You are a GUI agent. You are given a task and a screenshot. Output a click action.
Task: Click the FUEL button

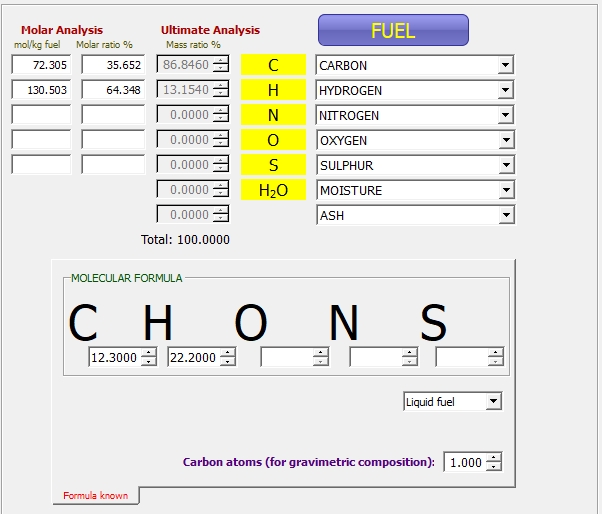(x=393, y=30)
